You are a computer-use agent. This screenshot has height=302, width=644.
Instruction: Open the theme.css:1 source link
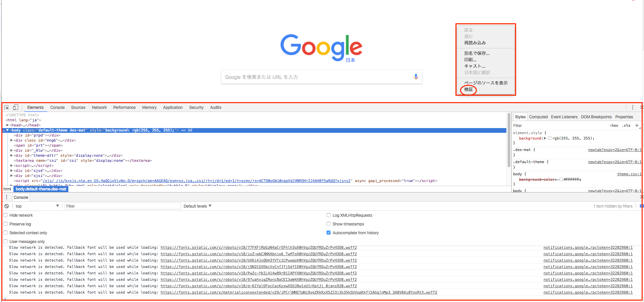629,174
